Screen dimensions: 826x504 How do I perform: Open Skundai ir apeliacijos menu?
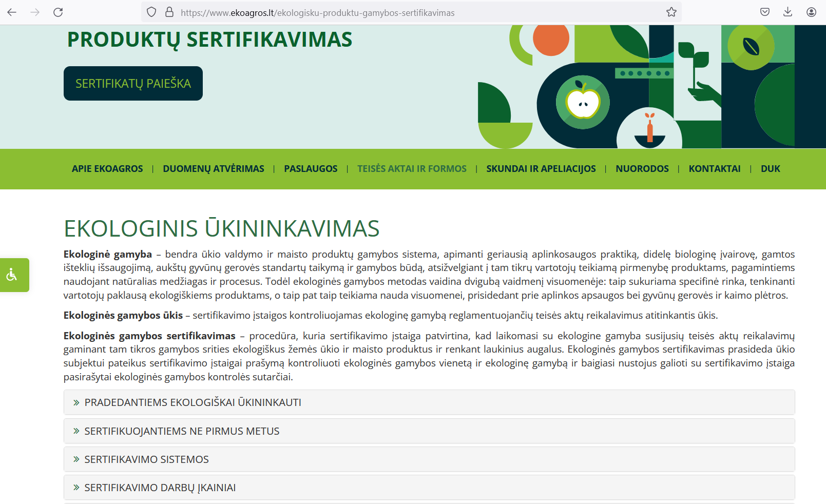tap(541, 169)
